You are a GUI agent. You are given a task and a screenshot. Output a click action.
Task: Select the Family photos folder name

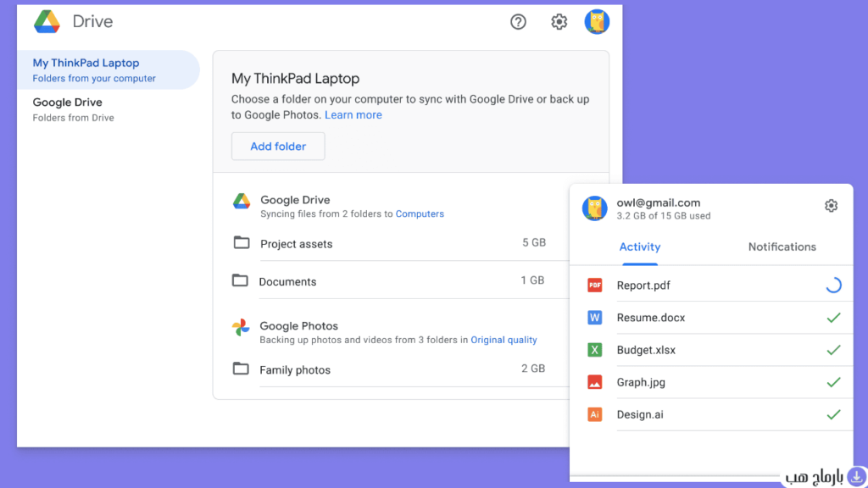pyautogui.click(x=295, y=370)
